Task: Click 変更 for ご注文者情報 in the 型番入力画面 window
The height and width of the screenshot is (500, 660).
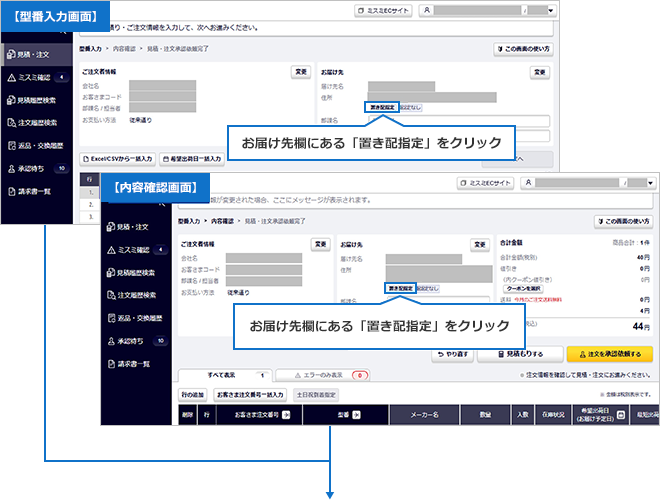Action: pyautogui.click(x=301, y=72)
